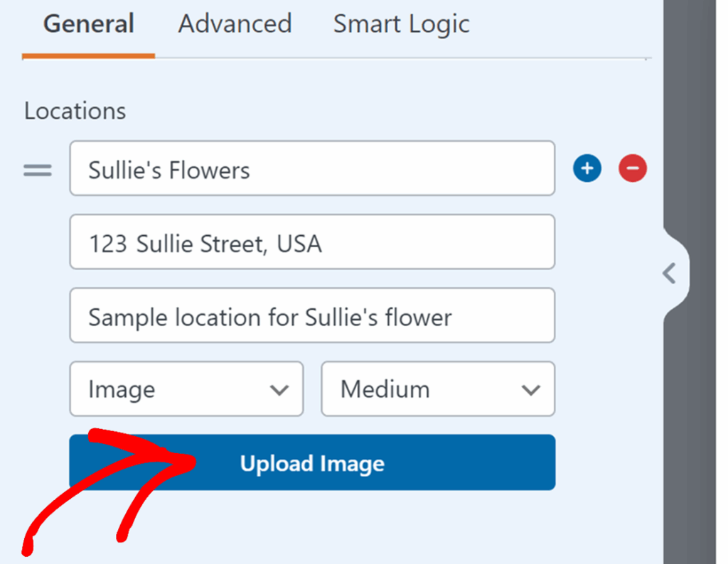Click the location name field Sullie's Flowers
This screenshot has width=728, height=564.
(311, 168)
